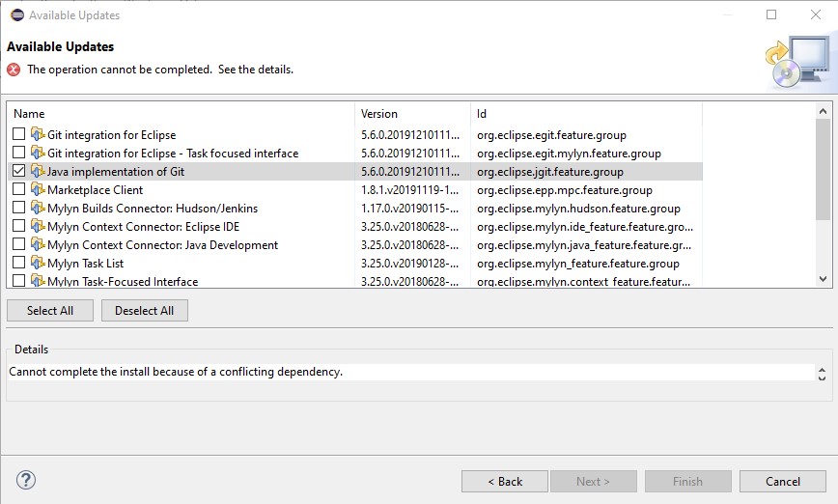Sort by the Id column header
This screenshot has height=504, width=838.
(x=586, y=113)
